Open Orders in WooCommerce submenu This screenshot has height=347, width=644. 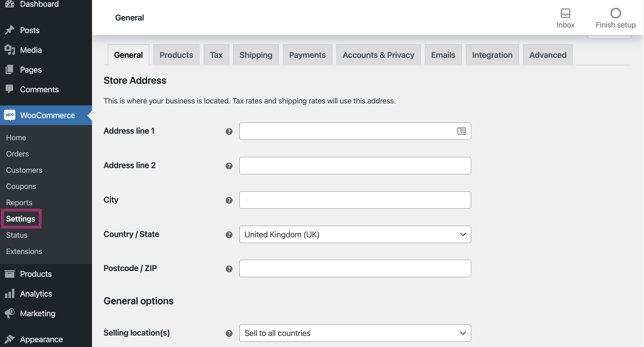(18, 154)
